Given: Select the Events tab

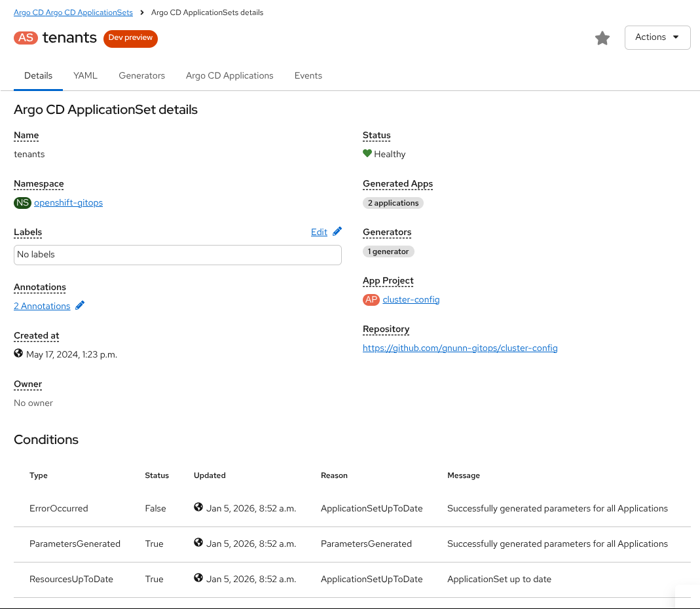Looking at the screenshot, I should (308, 76).
